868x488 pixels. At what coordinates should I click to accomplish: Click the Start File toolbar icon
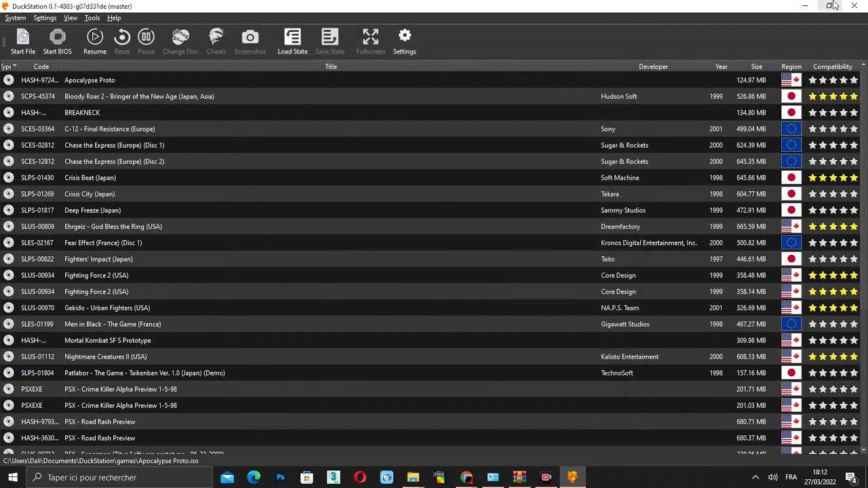click(23, 42)
